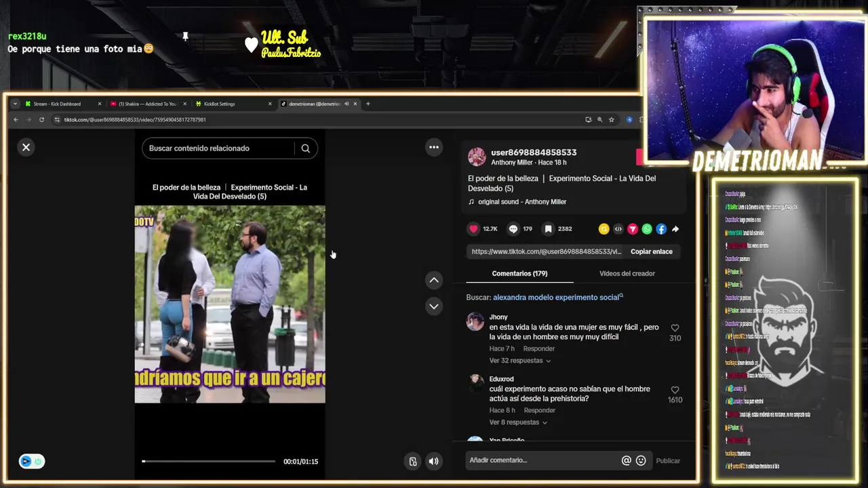The image size is (868, 488).
Task: Open the emoji picker in comment box
Action: tap(641, 460)
